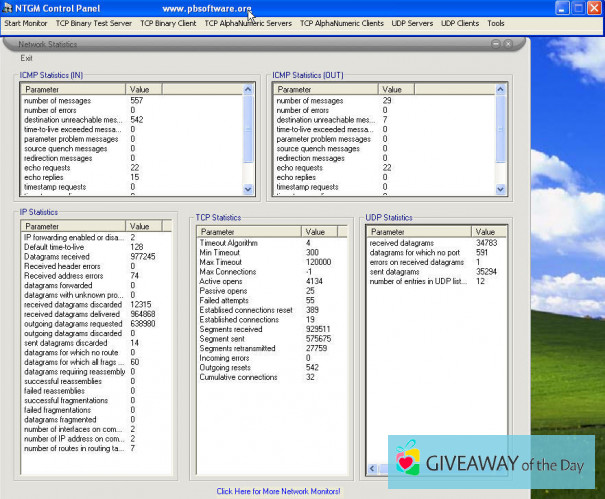Open the UDP Clients menu
Image resolution: width=605 pixels, height=499 pixels.
pyautogui.click(x=460, y=22)
